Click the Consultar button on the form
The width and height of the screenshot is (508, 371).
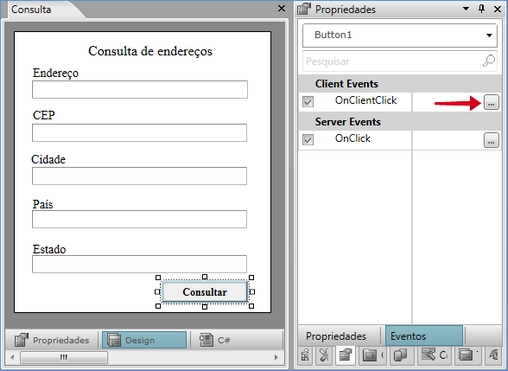(205, 292)
